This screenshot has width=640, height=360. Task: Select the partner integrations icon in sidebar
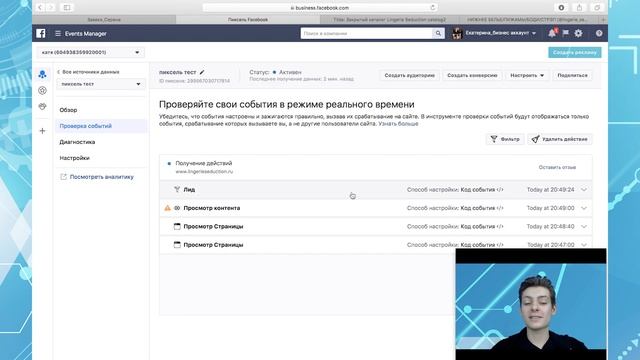[42, 106]
